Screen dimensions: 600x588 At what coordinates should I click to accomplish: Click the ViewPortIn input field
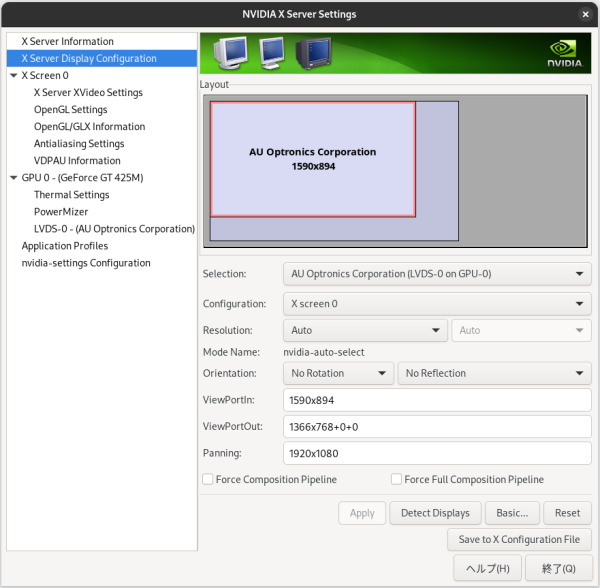437,400
